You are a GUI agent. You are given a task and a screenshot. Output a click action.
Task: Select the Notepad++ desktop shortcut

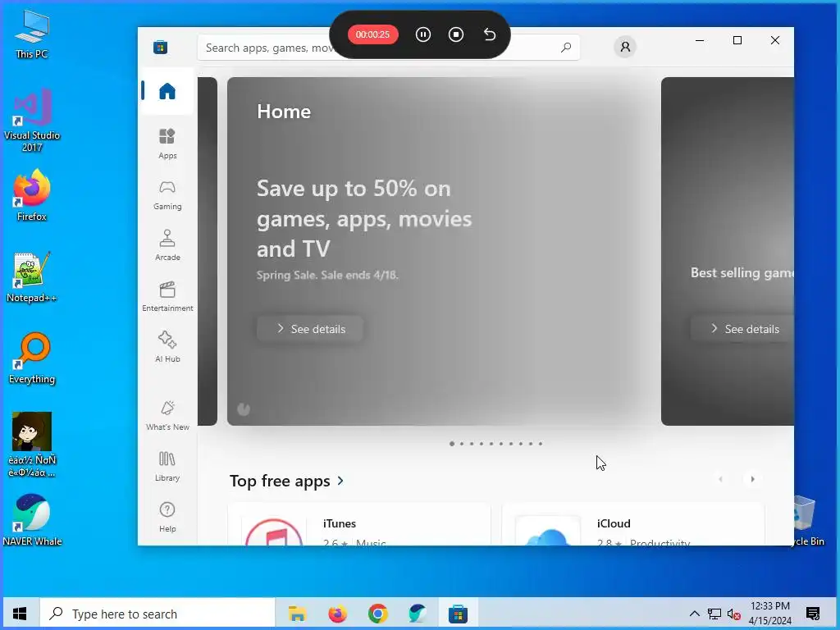(x=32, y=277)
